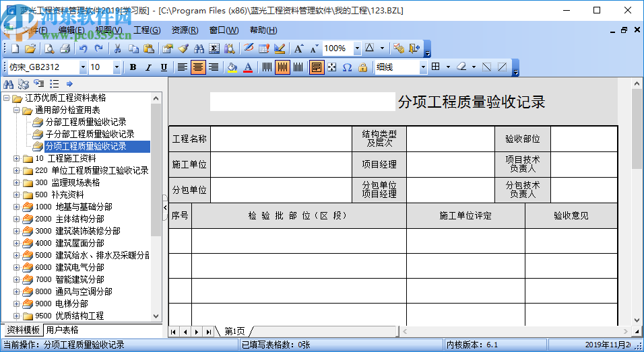This screenshot has width=644, height=352.
Task: Select 分部工程质量验收记录 in tree
Action: [x=86, y=122]
